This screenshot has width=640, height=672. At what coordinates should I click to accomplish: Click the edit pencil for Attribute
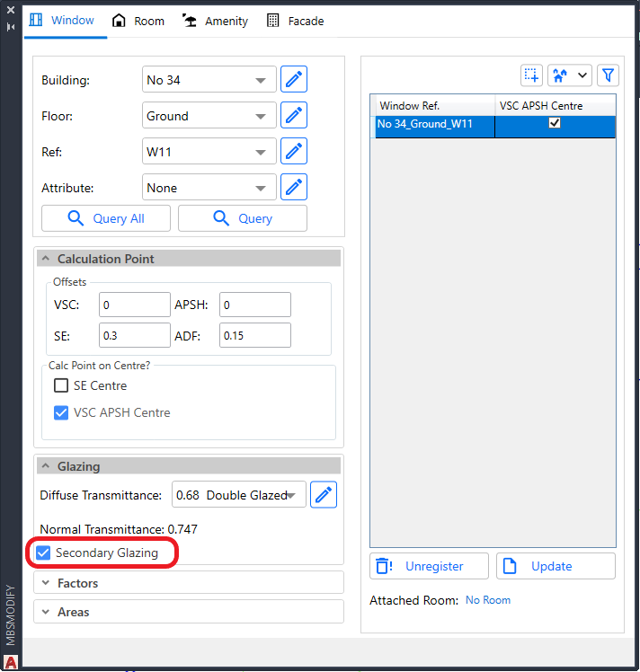click(x=294, y=188)
